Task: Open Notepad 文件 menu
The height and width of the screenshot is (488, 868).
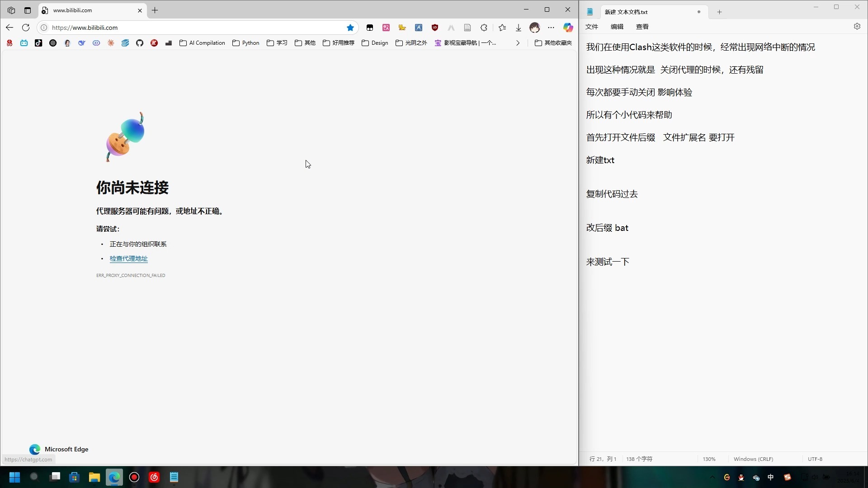Action: click(x=591, y=27)
